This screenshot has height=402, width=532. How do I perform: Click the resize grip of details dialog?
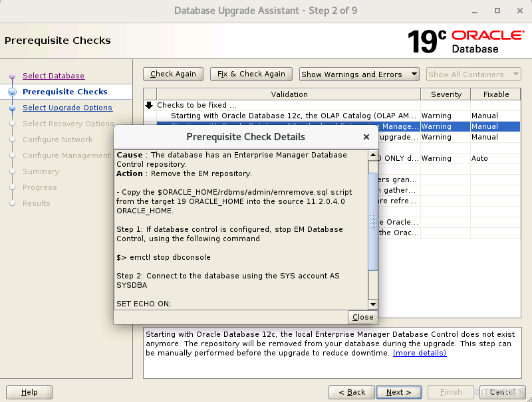point(375,322)
